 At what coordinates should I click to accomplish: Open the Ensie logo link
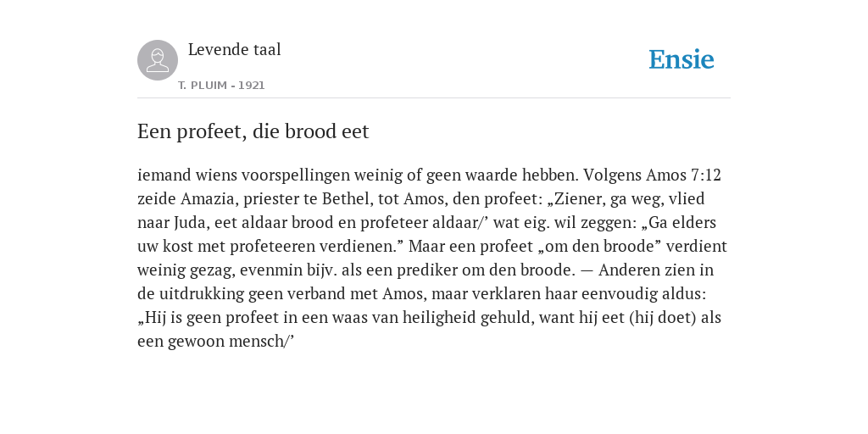pos(682,59)
